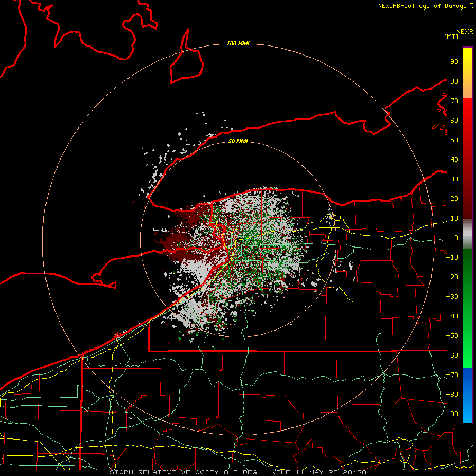Viewport: 476px width, 476px height.
Task: Click the -40 knot scale value
Action: (452, 316)
